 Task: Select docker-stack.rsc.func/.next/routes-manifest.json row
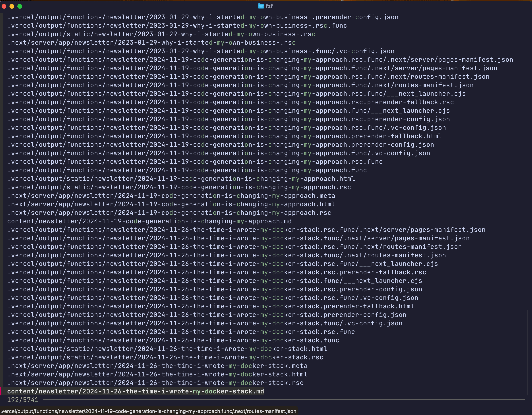coord(235,247)
